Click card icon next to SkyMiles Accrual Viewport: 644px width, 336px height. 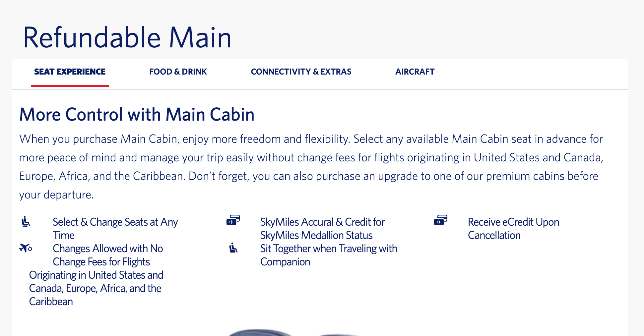pyautogui.click(x=233, y=220)
